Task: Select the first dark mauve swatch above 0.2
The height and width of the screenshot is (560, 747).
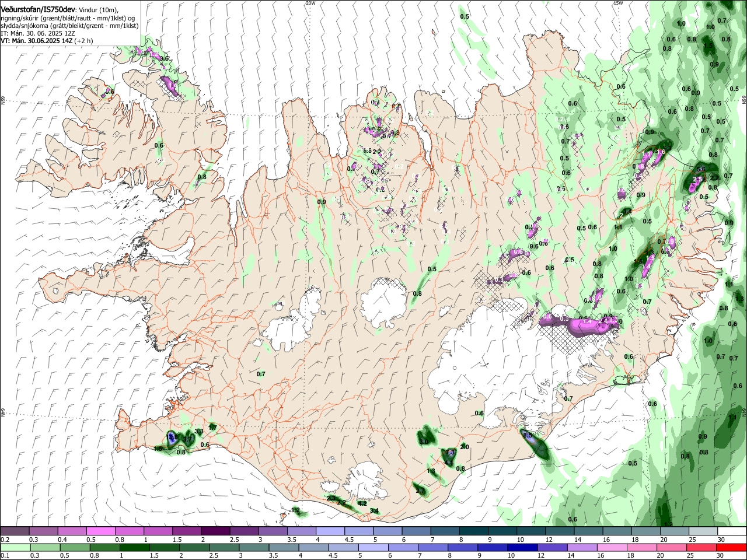Action: click(x=15, y=531)
